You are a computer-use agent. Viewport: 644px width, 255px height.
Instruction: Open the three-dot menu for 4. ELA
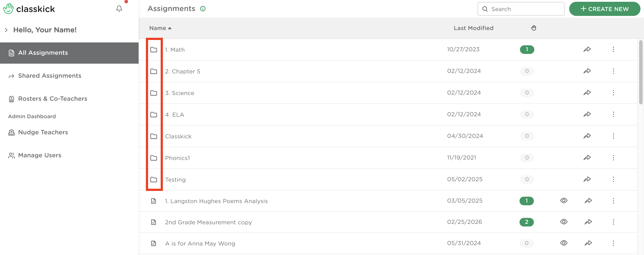tap(613, 114)
